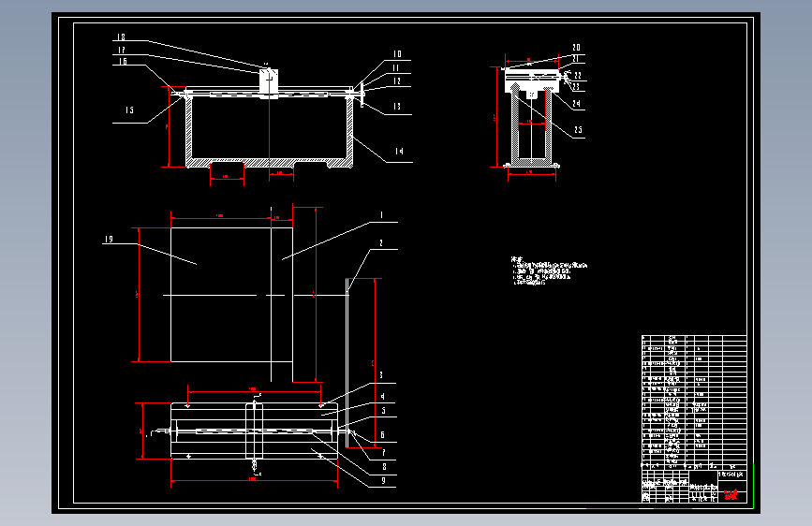Click part callout number 14
This screenshot has height=526, width=812.
(399, 152)
